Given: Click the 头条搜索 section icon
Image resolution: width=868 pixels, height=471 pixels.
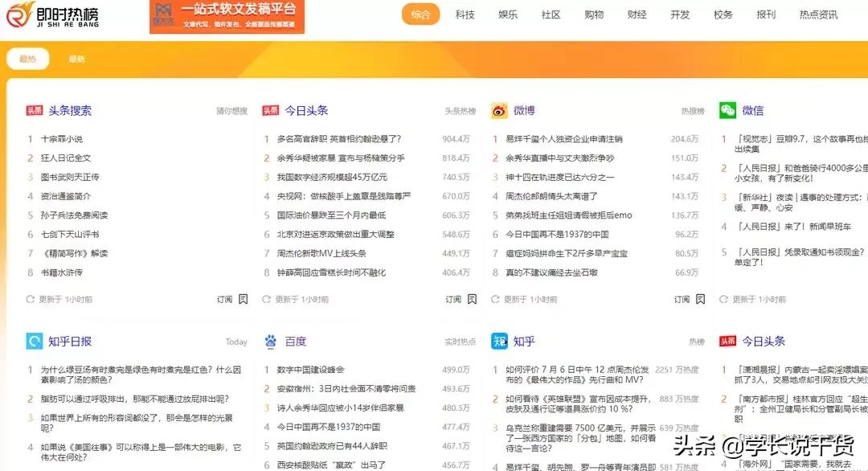Looking at the screenshot, I should 34,110.
